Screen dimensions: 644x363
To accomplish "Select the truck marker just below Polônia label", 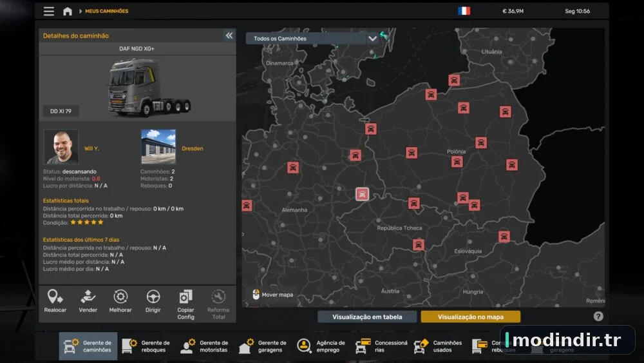I will [457, 162].
